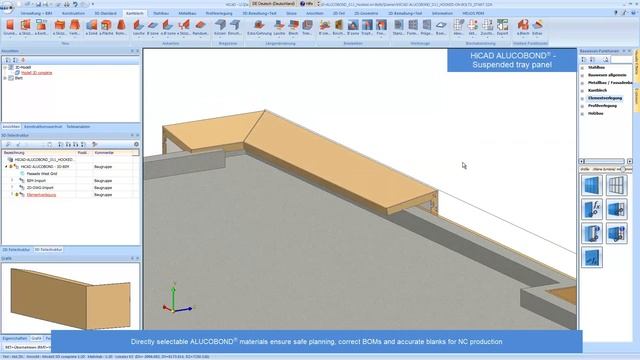Image resolution: width=640 pixels, height=360 pixels.
Task: Select Profilverlegung category in right pane
Action: point(602,106)
